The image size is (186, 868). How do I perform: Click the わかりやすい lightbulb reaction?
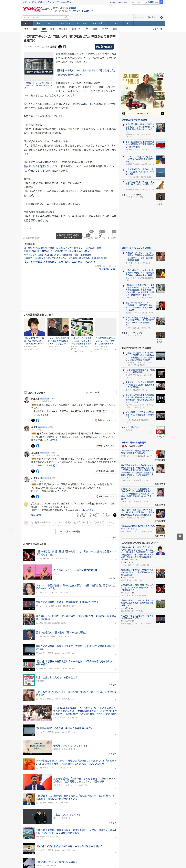(100, 235)
